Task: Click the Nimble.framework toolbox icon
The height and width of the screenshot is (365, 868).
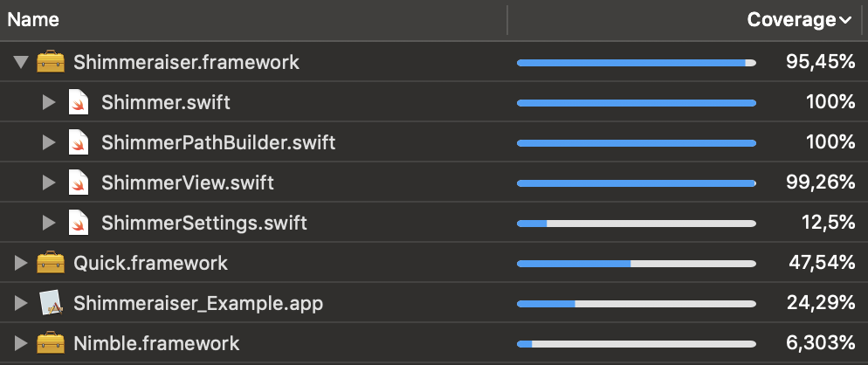Action: 52,343
